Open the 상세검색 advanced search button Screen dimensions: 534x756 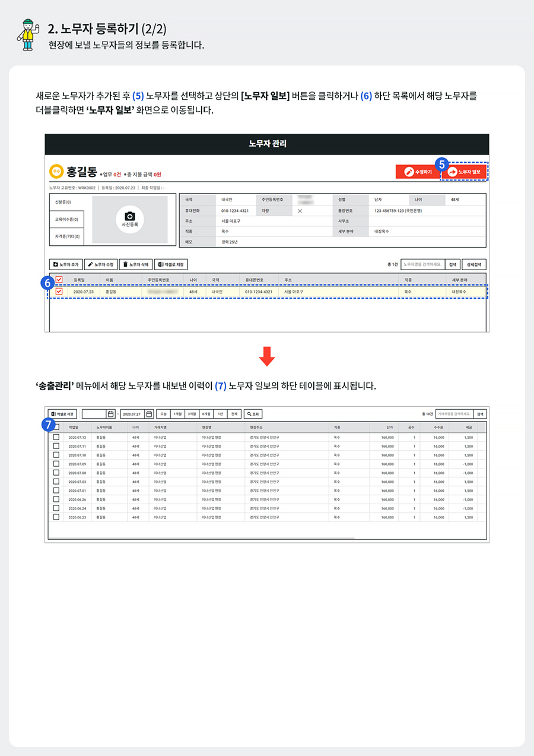(x=475, y=264)
